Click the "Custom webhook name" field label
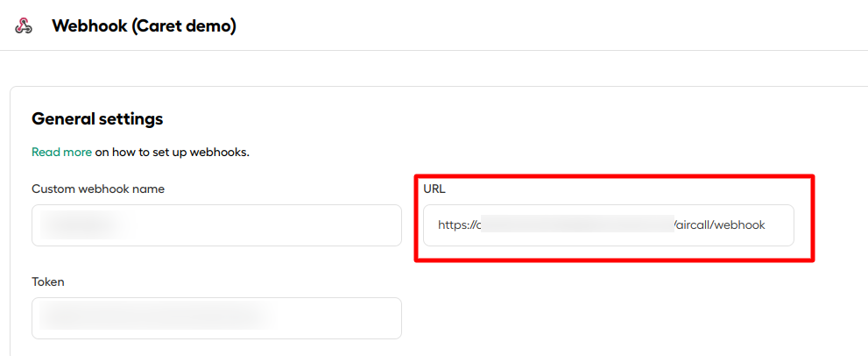Screen dimensions: 868x356 [98, 189]
